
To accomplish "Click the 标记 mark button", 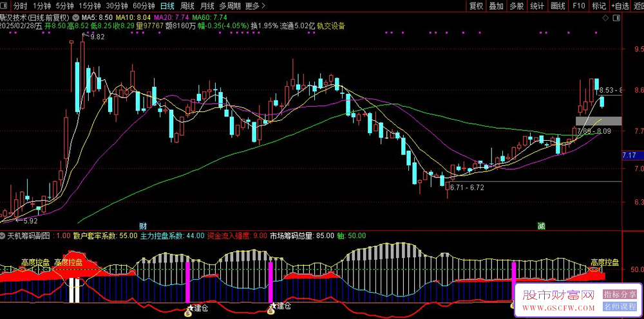I will click(599, 6).
